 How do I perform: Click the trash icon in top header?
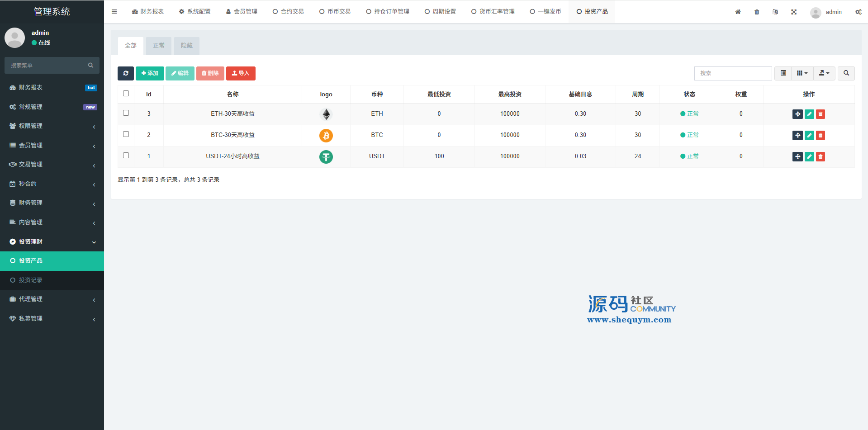click(x=757, y=12)
